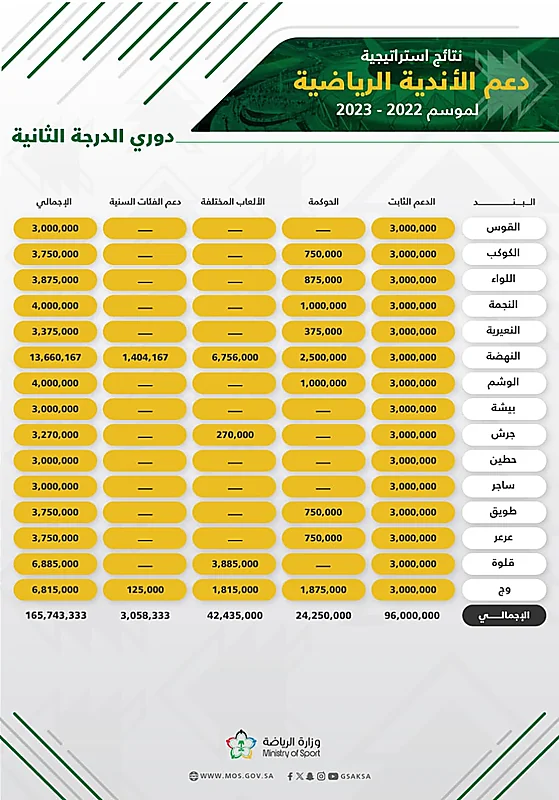Open the WWW.MOS.GOV.SA website link
Viewport: 559px width, 800px height.
tap(237, 776)
